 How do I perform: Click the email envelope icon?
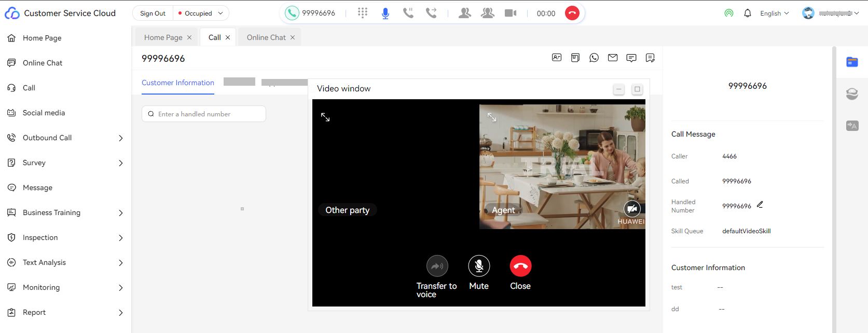pos(613,58)
